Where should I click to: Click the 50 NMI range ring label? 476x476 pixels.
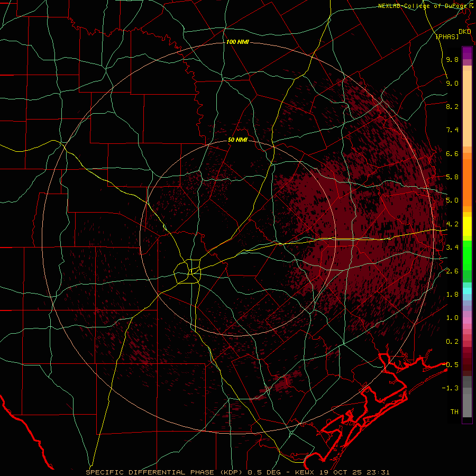pos(237,140)
